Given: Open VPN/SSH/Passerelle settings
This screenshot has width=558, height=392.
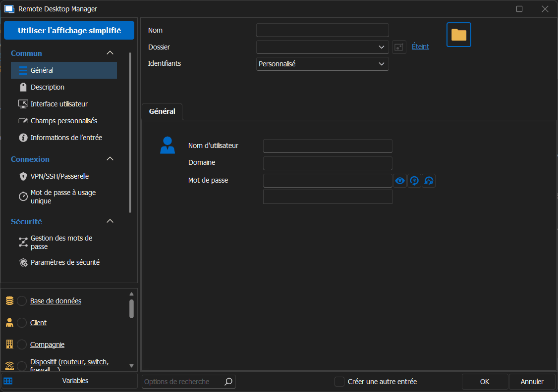Looking at the screenshot, I should [59, 176].
